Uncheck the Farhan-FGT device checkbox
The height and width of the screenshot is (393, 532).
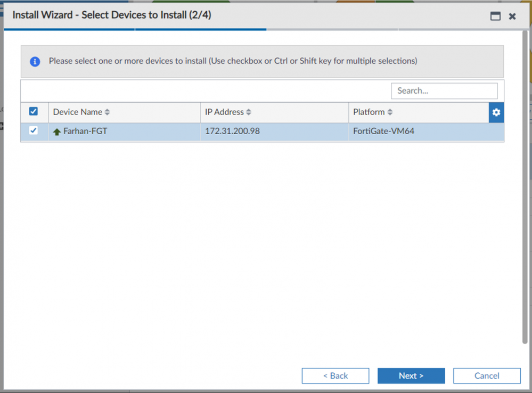coord(34,130)
